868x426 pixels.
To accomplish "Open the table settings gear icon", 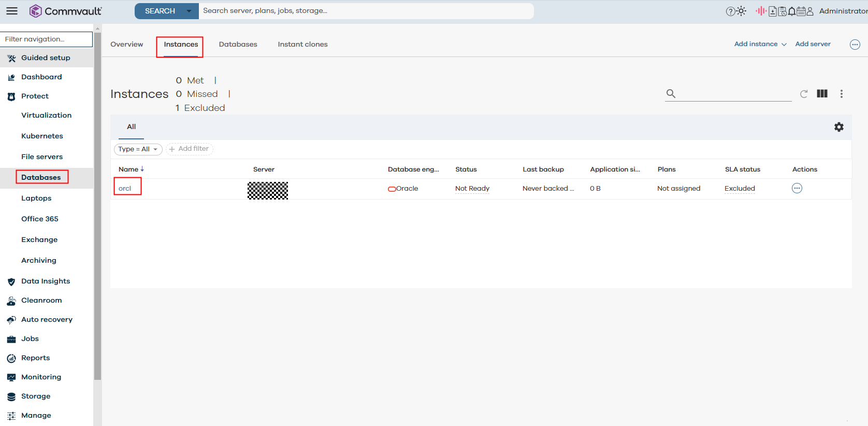I will (x=838, y=127).
